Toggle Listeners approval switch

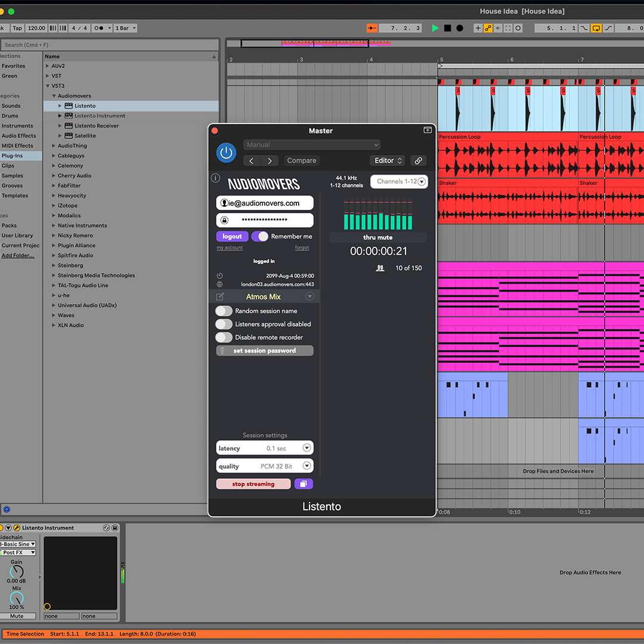[224, 324]
